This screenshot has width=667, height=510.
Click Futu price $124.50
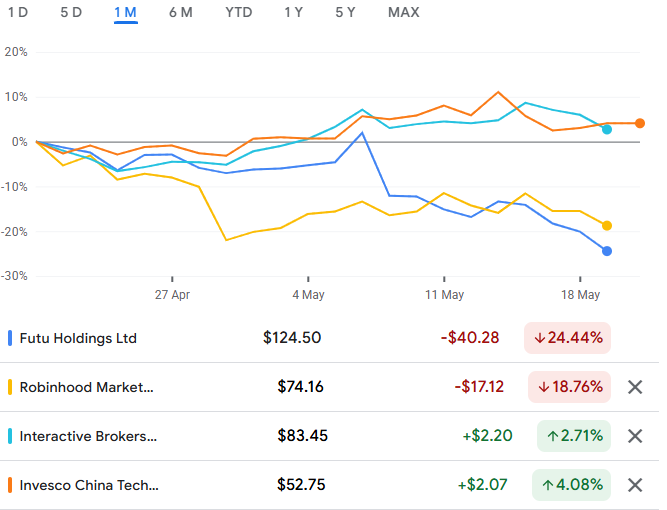(292, 338)
